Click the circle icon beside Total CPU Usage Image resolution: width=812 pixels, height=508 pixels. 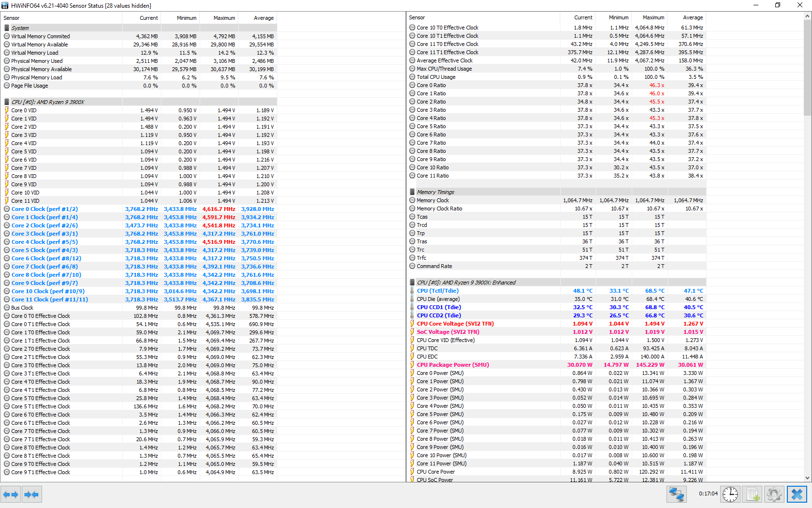412,77
